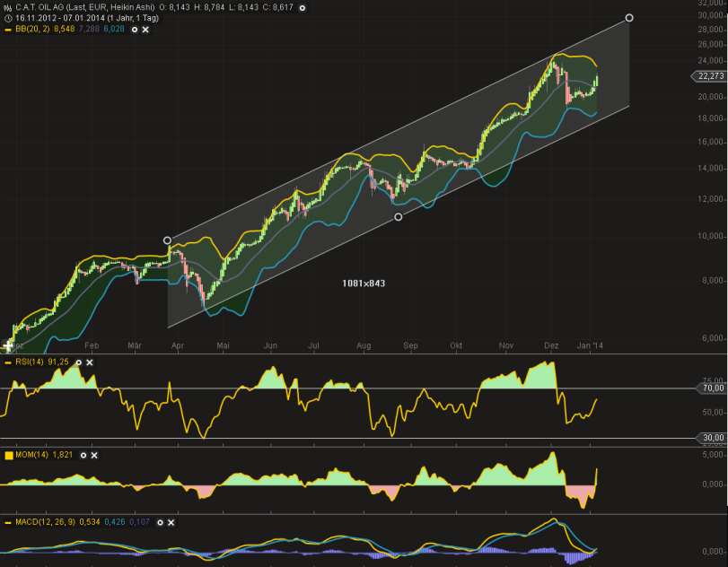This screenshot has width=728, height=567.
Task: Remove the RSI(14) indicator panel
Action: pos(90,362)
